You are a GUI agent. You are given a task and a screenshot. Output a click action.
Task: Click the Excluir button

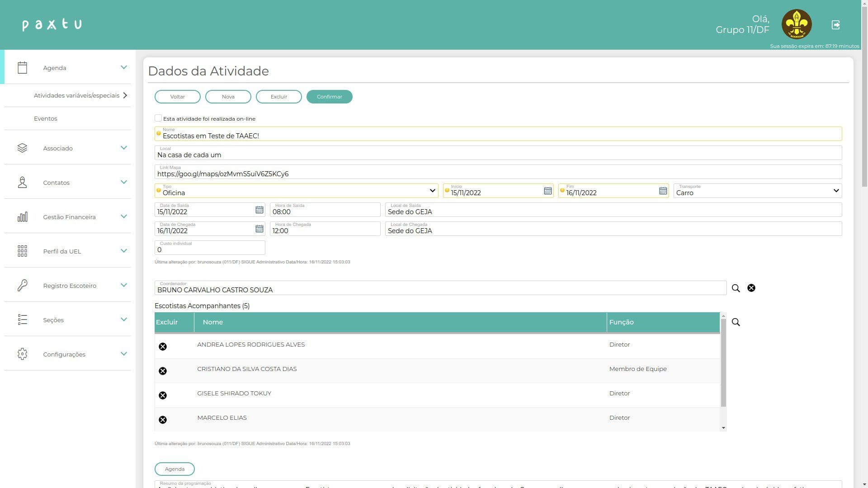pos(278,97)
